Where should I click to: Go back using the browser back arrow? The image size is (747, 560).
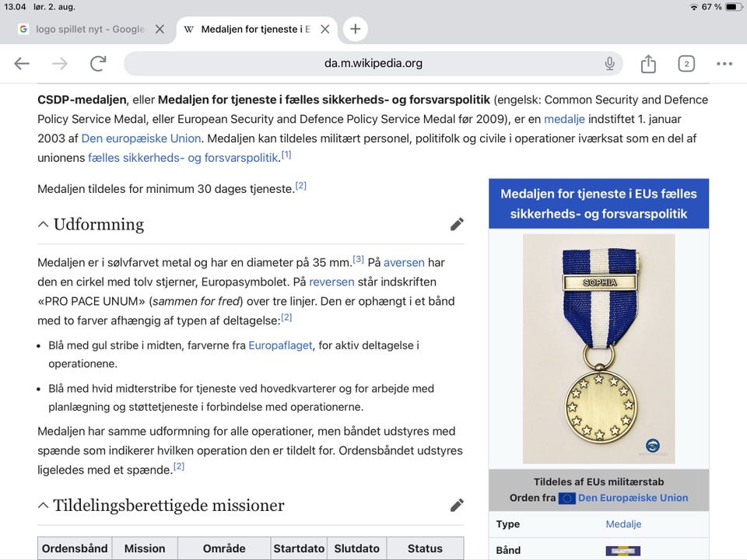(21, 63)
